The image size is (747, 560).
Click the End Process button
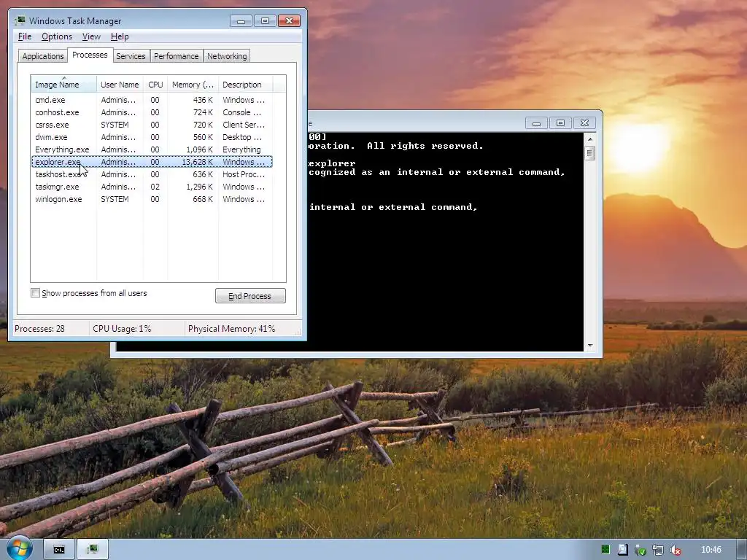pos(250,296)
